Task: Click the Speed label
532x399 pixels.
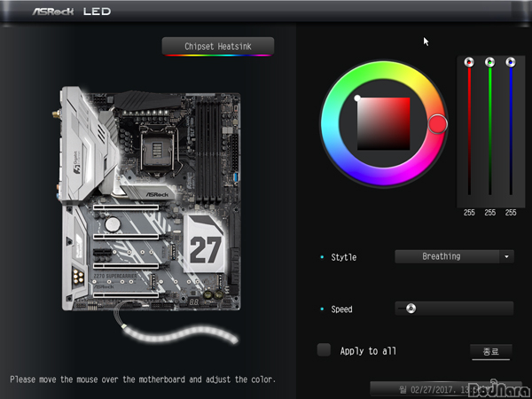Action: point(341,309)
